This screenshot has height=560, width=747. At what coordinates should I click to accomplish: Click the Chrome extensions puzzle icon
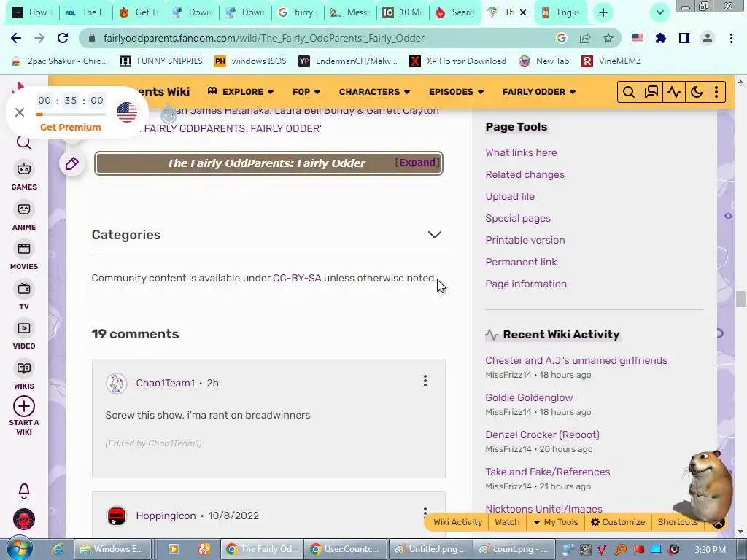coord(660,38)
